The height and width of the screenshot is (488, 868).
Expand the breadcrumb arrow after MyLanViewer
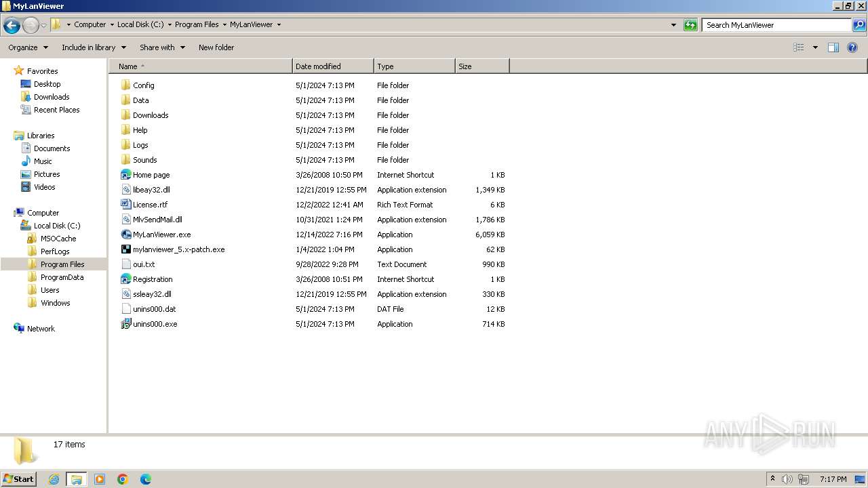pos(279,24)
